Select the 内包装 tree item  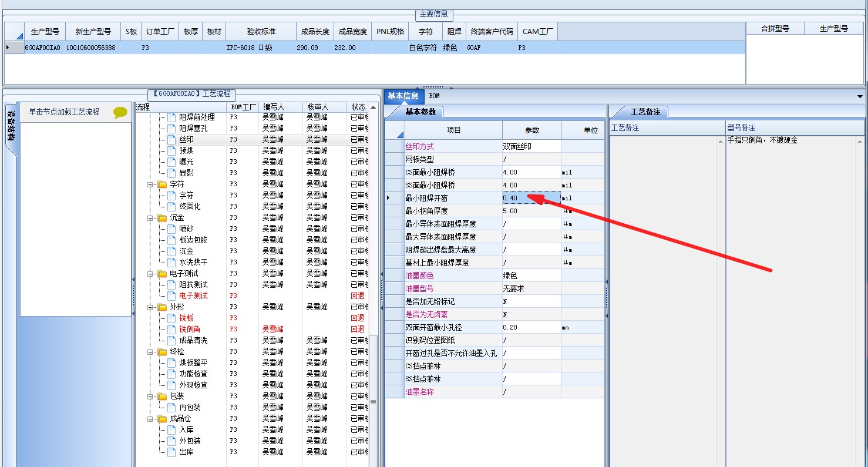coord(190,407)
